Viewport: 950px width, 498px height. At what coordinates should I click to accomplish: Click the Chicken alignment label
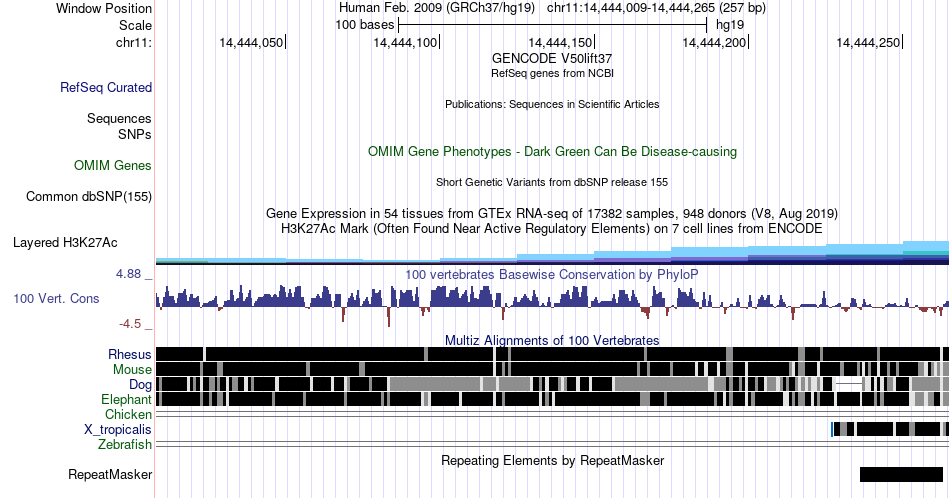click(128, 414)
